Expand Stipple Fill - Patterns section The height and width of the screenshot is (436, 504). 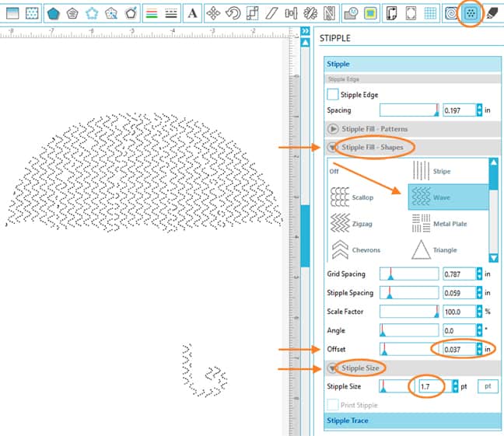(333, 129)
